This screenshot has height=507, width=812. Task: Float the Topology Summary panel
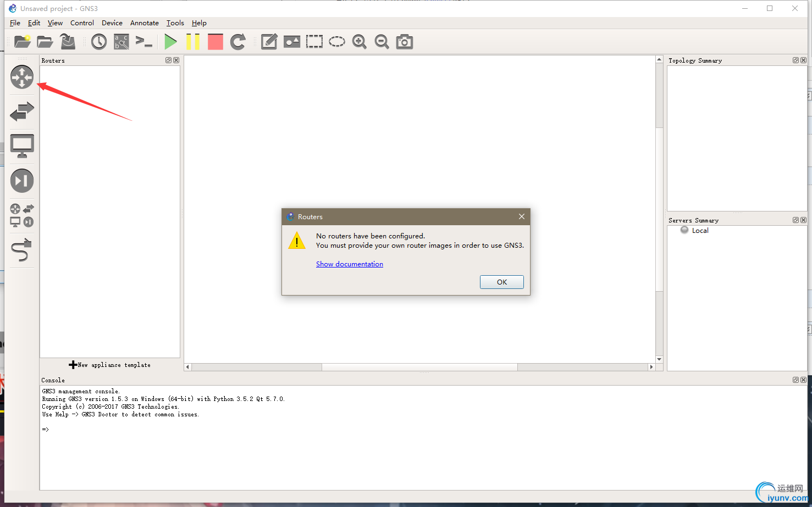796,60
